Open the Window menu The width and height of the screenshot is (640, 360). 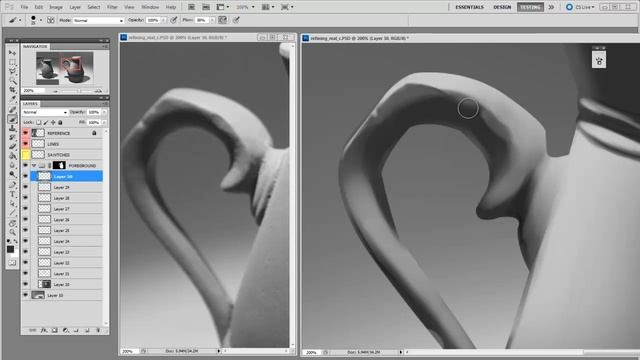[150, 7]
